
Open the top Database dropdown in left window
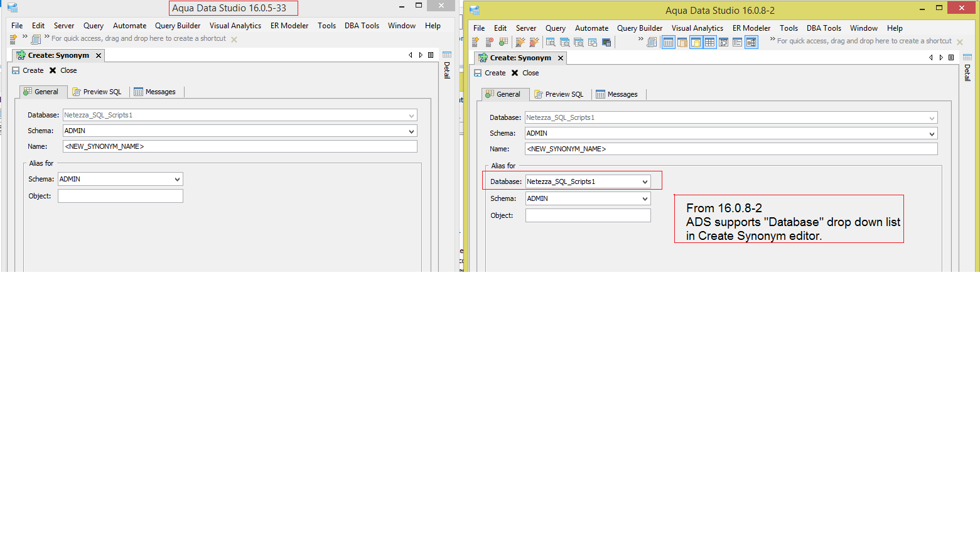(x=412, y=116)
